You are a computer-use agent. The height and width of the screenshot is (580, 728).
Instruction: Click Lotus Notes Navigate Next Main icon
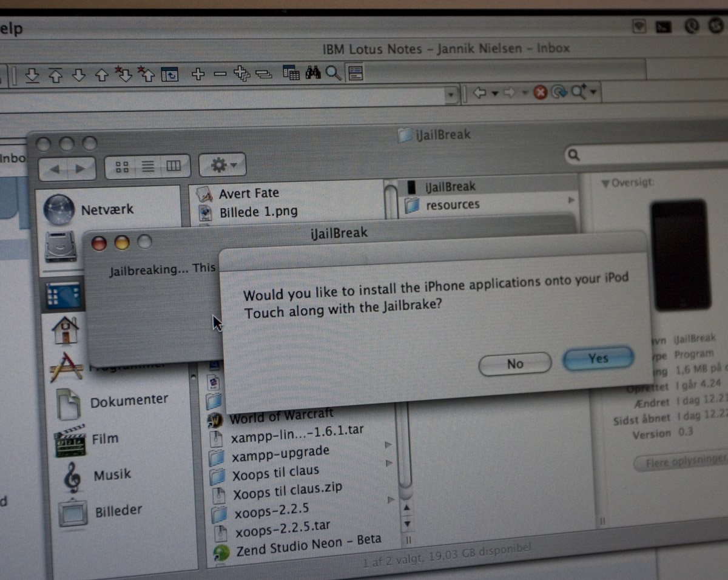[33, 76]
